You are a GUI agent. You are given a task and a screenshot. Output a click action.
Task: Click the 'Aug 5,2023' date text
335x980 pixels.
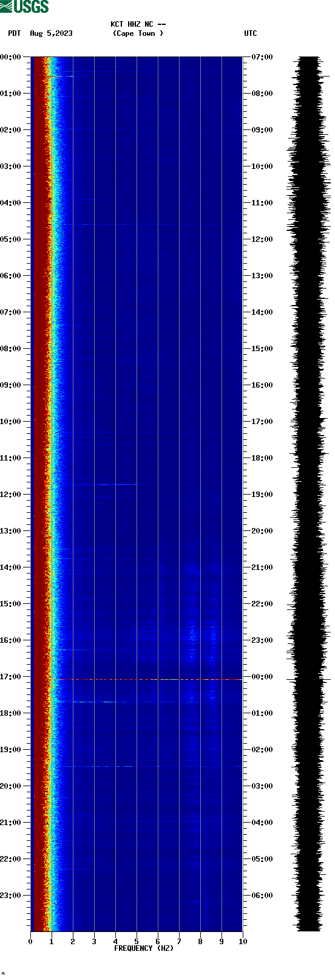click(x=51, y=33)
